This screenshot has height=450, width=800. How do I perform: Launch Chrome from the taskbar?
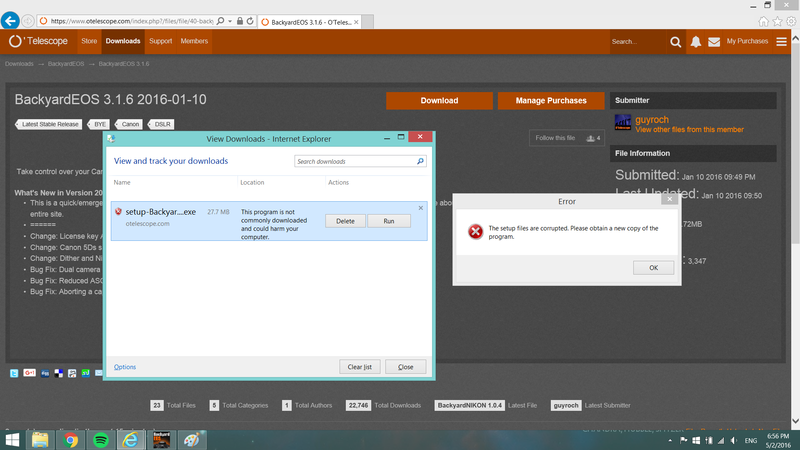tap(70, 440)
